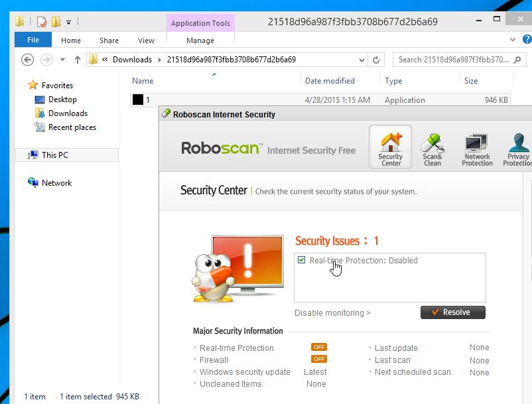Click the folder icon in the title bar
The width and height of the screenshot is (532, 404).
[x=20, y=22]
